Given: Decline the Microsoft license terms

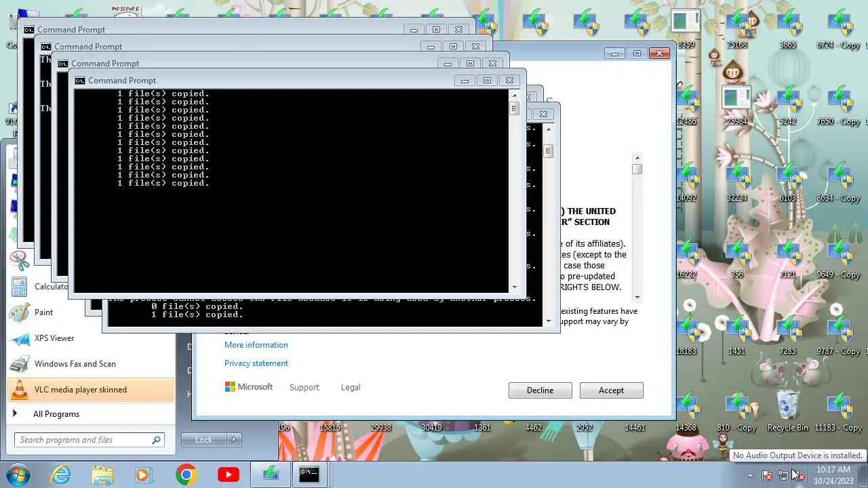Looking at the screenshot, I should coord(540,390).
